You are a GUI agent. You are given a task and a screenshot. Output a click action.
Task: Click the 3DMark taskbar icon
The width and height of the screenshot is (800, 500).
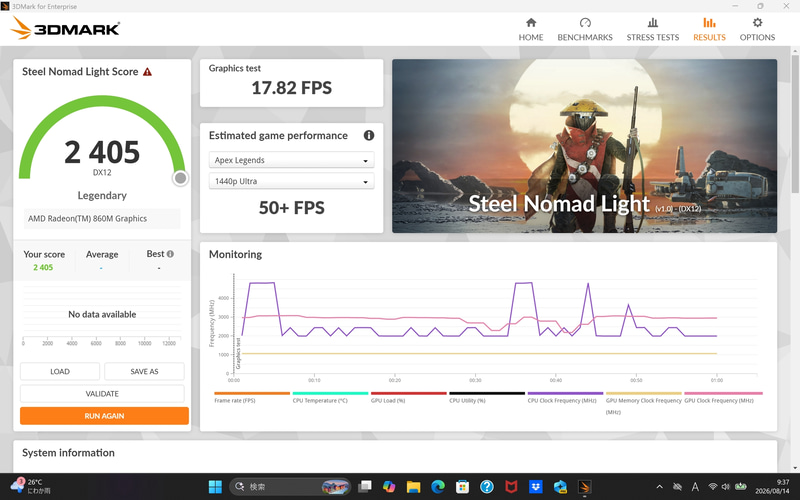click(585, 487)
